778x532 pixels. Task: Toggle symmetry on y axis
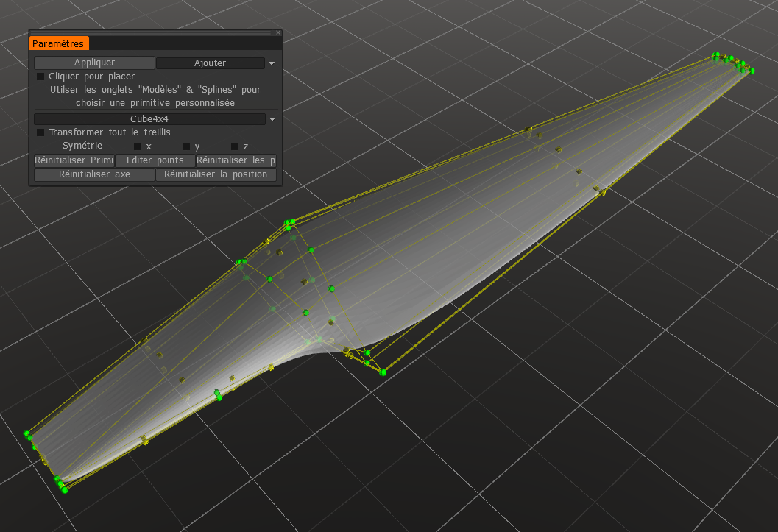[x=186, y=146]
